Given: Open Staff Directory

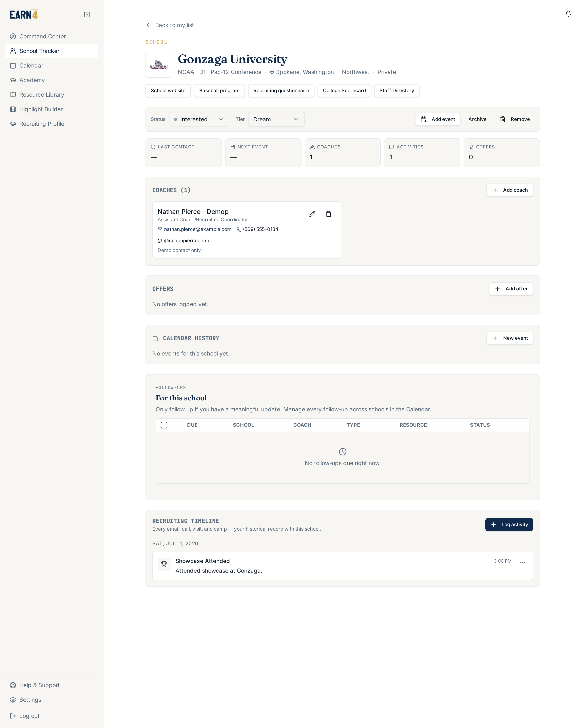Looking at the screenshot, I should coord(396,90).
